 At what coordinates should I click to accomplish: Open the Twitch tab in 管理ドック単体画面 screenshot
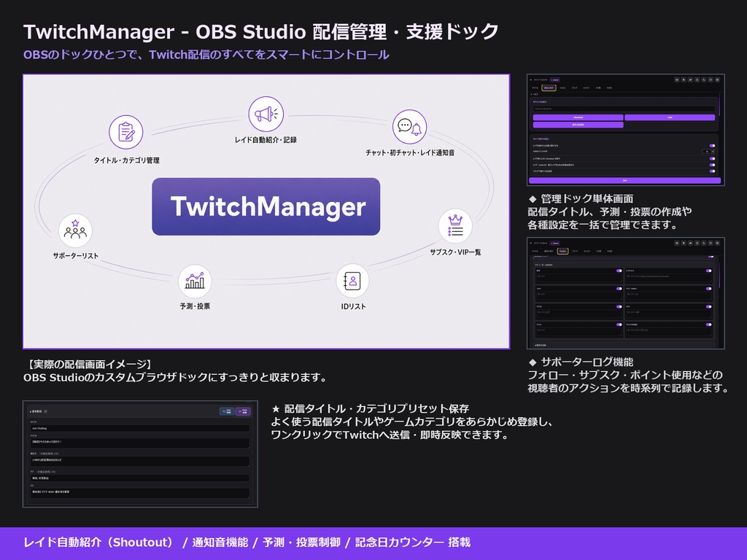coord(562,87)
